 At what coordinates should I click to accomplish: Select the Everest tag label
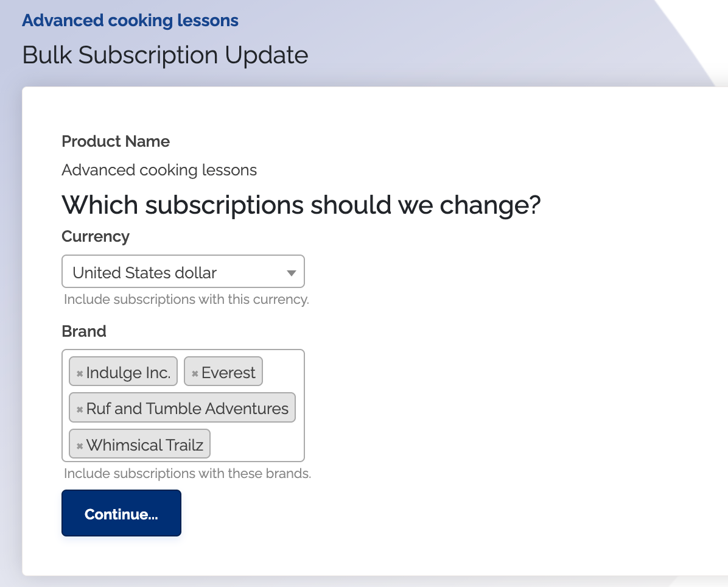pyautogui.click(x=228, y=373)
